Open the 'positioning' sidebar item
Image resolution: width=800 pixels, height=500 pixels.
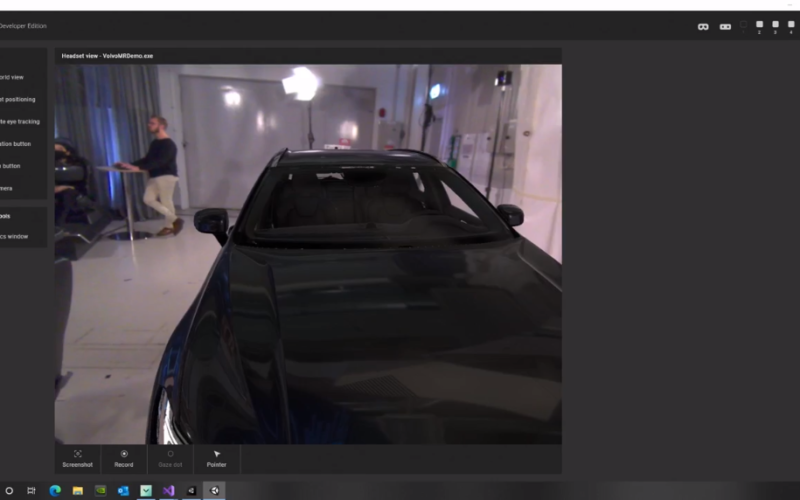pyautogui.click(x=18, y=99)
